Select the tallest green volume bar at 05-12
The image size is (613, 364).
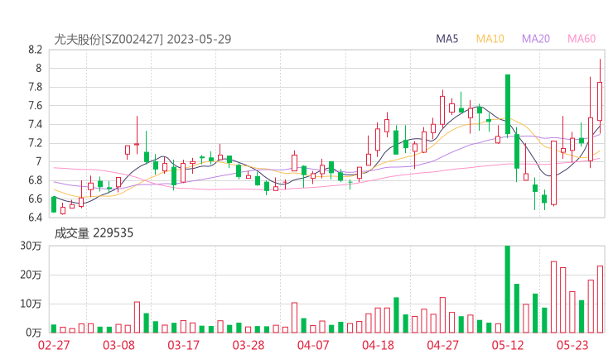508,289
